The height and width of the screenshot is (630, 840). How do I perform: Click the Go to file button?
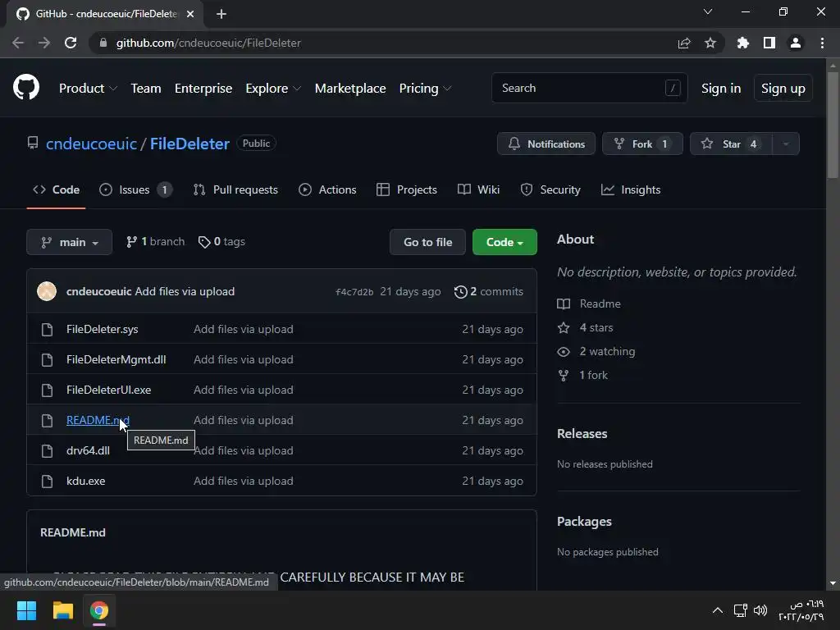pyautogui.click(x=427, y=242)
